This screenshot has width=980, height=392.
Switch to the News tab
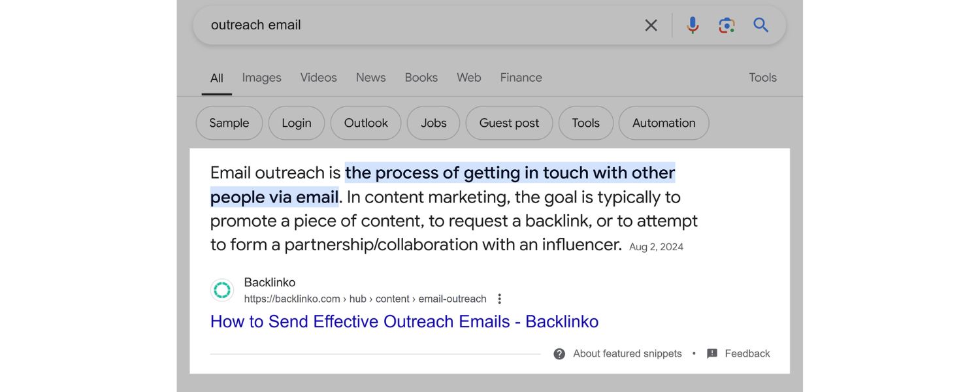point(370,77)
